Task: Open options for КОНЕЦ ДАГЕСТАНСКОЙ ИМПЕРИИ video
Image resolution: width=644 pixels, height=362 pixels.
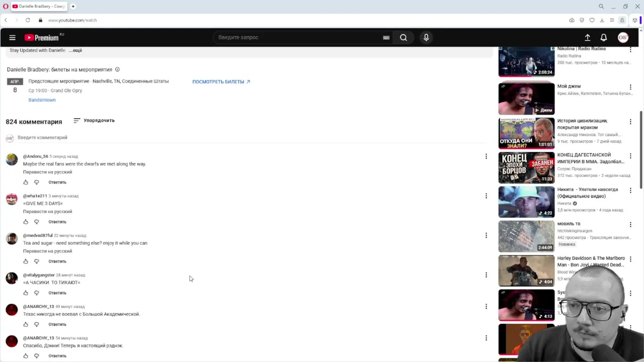Action: (x=630, y=156)
